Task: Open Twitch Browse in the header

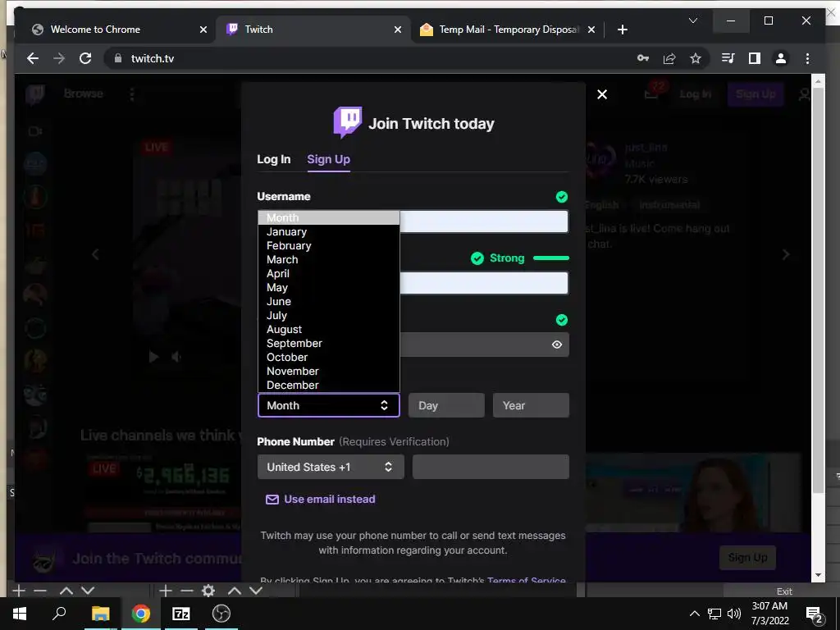Action: click(x=83, y=94)
